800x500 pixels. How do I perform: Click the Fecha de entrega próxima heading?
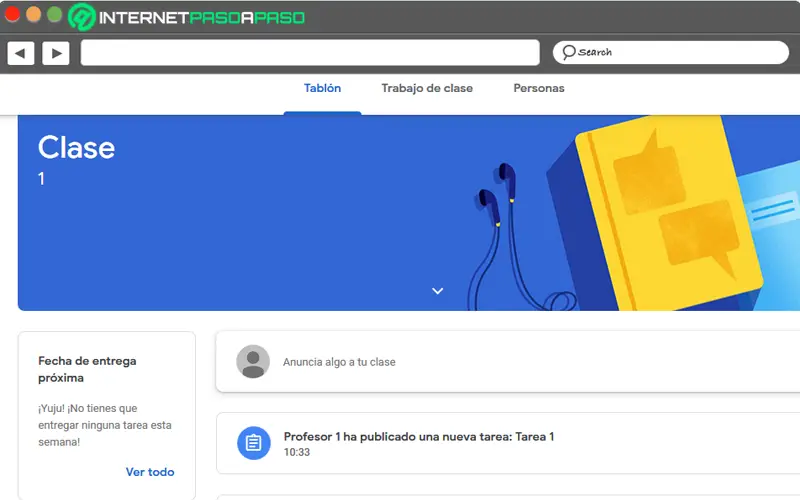click(x=87, y=369)
